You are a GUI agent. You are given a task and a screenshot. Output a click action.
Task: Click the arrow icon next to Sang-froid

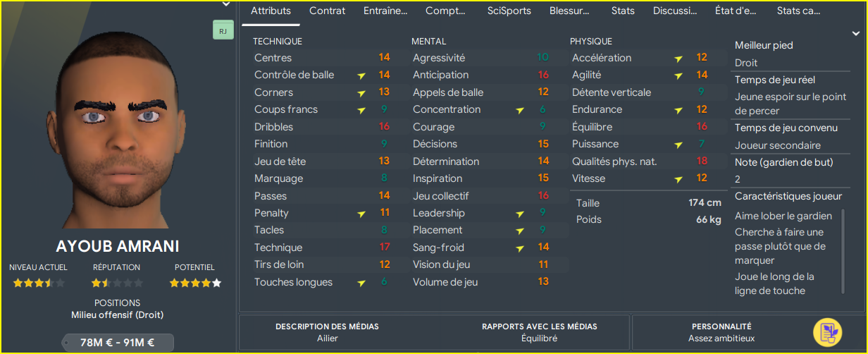pos(520,248)
